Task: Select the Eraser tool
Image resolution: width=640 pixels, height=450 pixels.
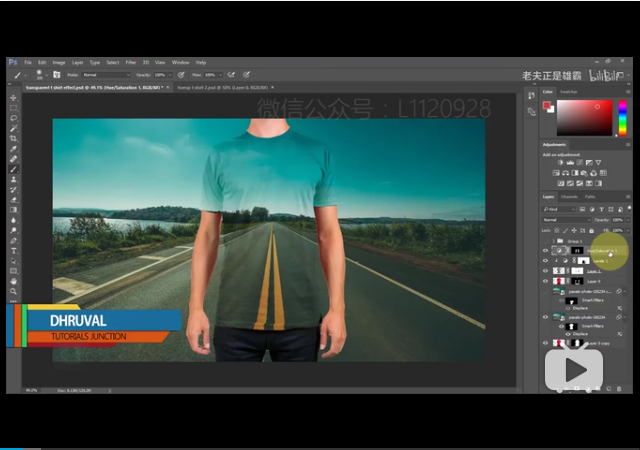Action: tap(13, 200)
